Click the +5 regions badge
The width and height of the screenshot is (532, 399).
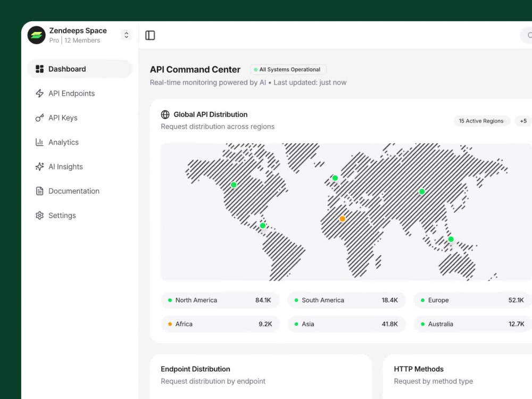point(523,121)
